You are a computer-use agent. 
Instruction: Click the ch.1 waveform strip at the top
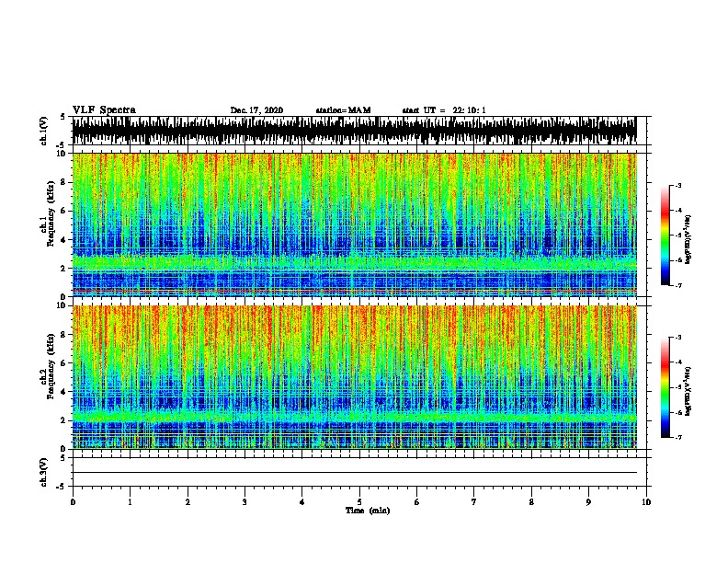pyautogui.click(x=355, y=131)
